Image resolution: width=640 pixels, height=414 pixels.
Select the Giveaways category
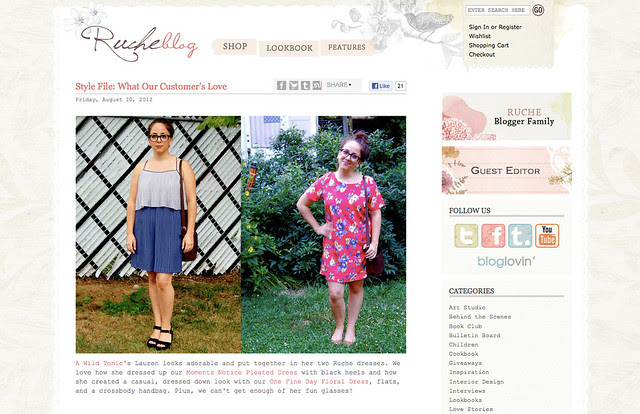coord(465,363)
